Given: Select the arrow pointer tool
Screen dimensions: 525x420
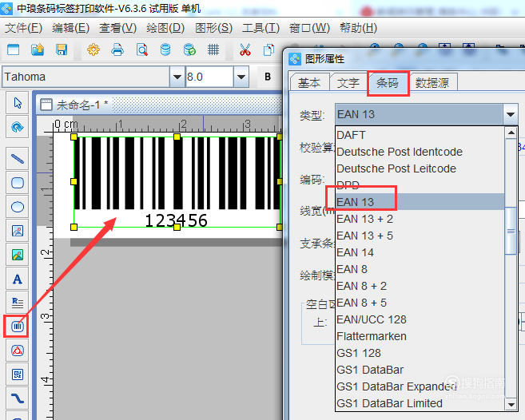Looking at the screenshot, I should tap(18, 103).
